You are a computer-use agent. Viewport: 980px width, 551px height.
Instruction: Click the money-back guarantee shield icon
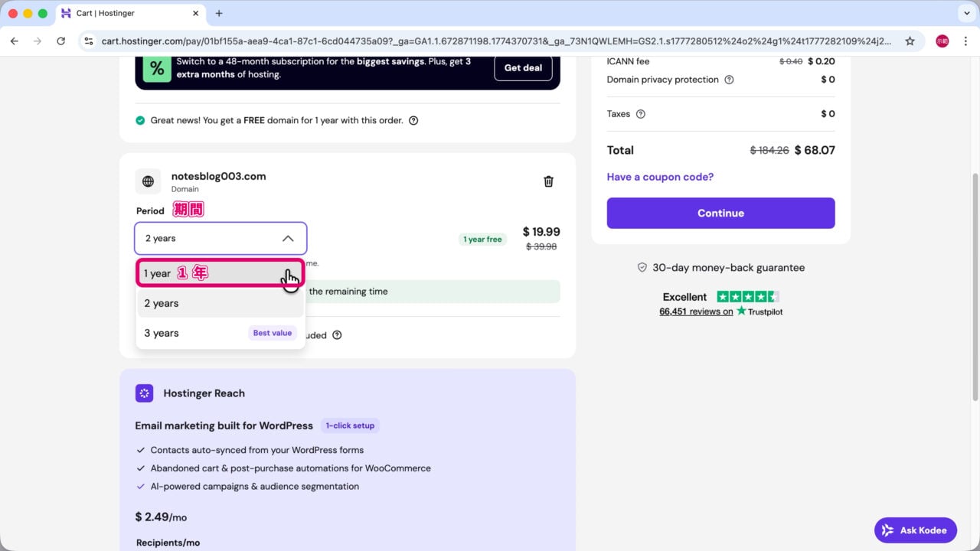642,268
